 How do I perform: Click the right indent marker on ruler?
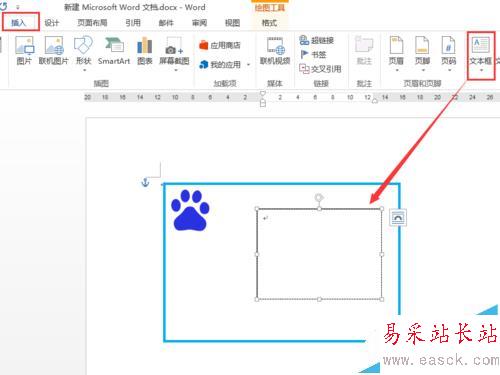pos(375,100)
